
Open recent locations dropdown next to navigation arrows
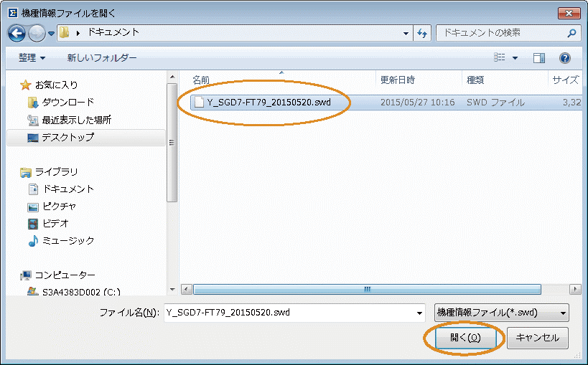click(52, 34)
